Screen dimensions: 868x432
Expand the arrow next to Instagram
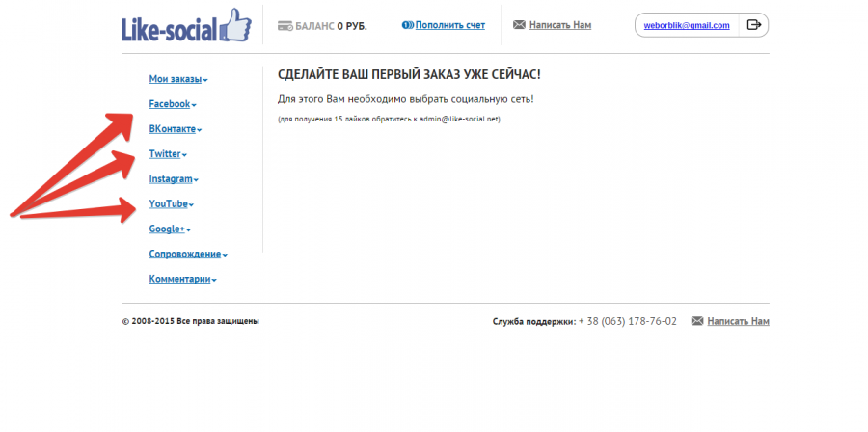(196, 180)
